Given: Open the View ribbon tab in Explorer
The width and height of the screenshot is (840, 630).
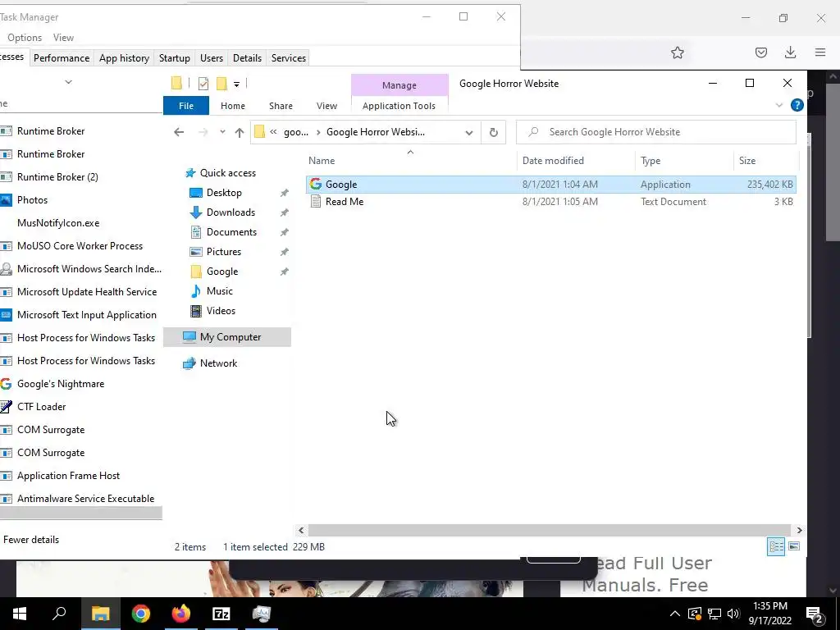Looking at the screenshot, I should point(326,106).
